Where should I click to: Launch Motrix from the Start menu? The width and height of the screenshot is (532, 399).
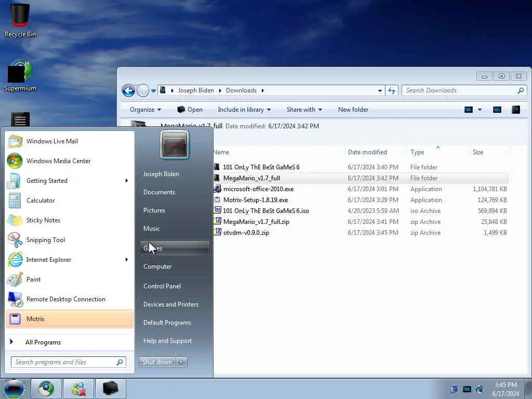70,319
